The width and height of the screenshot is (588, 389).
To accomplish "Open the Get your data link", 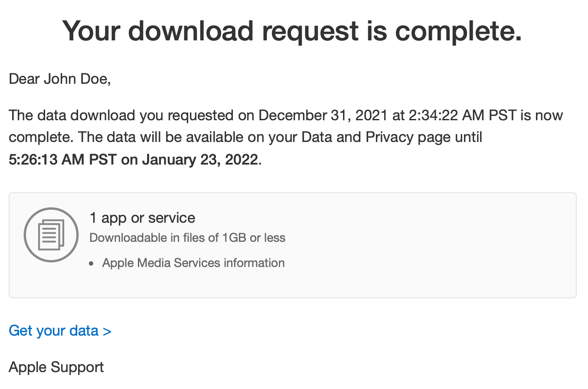I will click(x=54, y=331).
